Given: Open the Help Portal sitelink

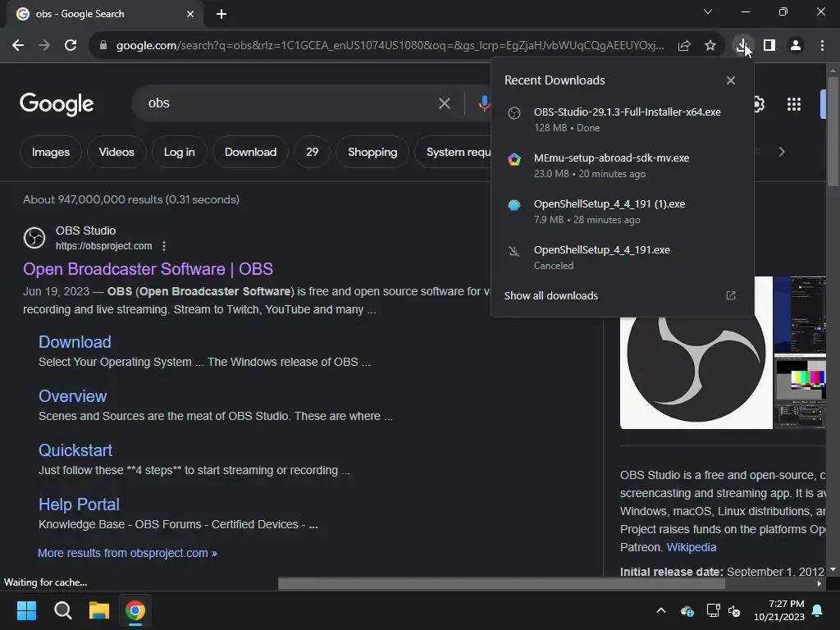Looking at the screenshot, I should coord(79,504).
